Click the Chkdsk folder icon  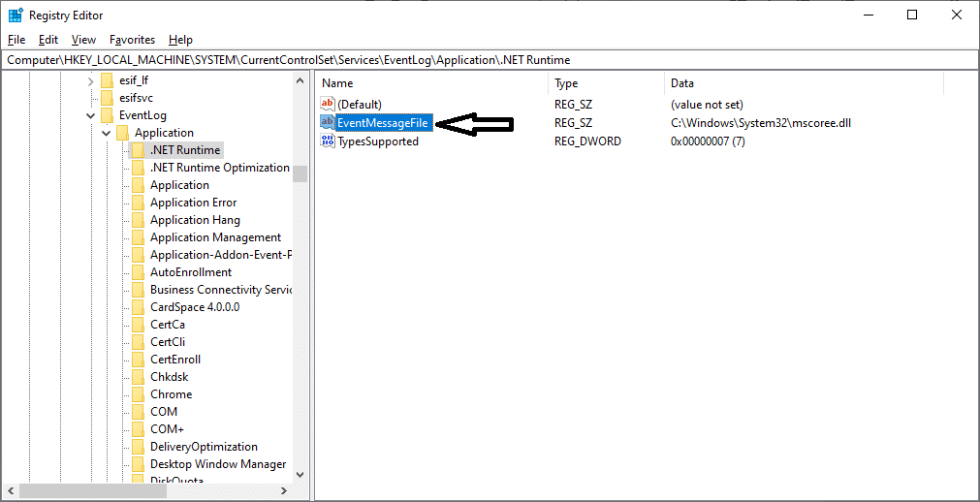click(138, 377)
